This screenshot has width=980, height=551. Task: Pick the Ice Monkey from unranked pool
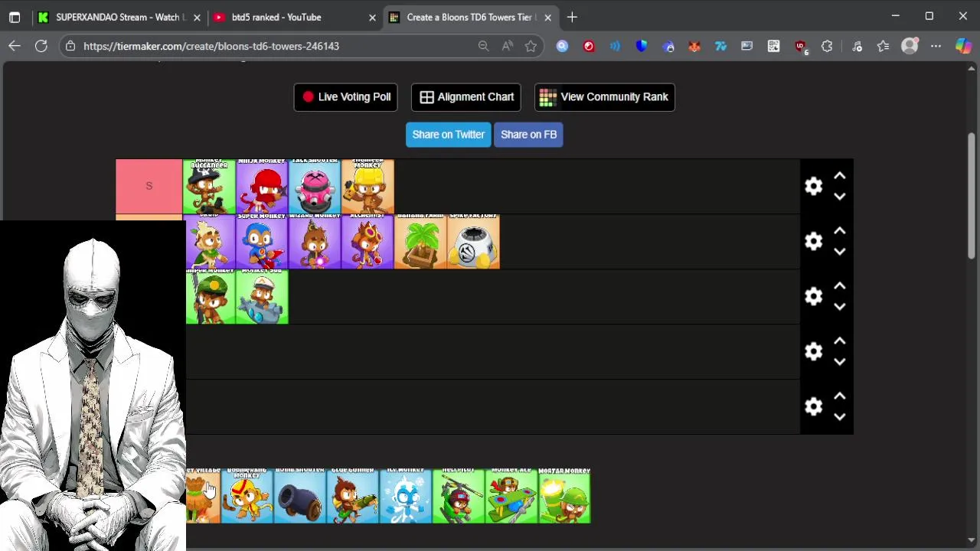[405, 496]
